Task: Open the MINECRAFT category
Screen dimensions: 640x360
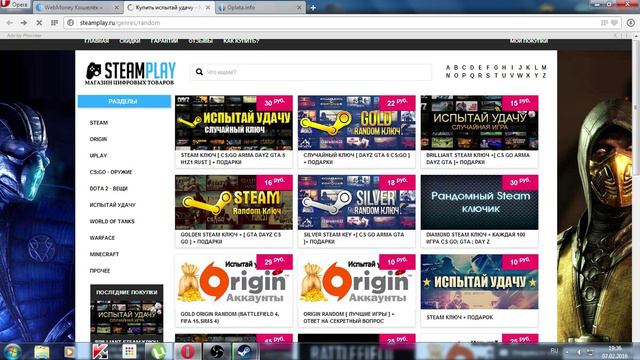Action: [x=104, y=254]
